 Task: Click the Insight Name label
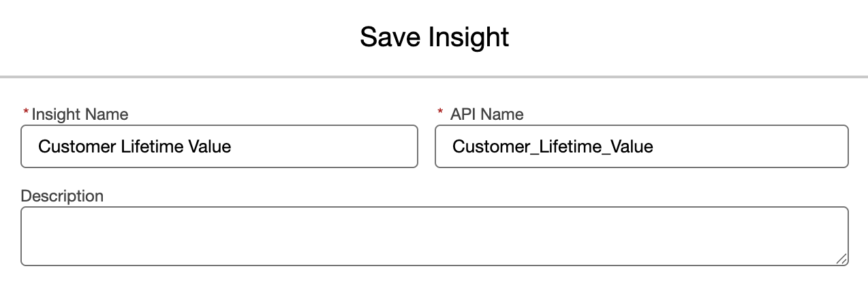[80, 114]
